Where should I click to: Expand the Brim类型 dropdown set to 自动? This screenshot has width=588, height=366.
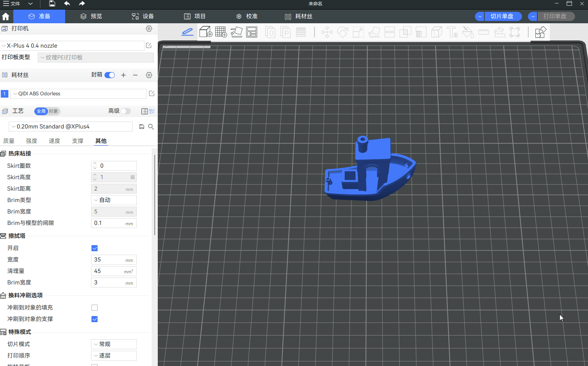tap(114, 200)
